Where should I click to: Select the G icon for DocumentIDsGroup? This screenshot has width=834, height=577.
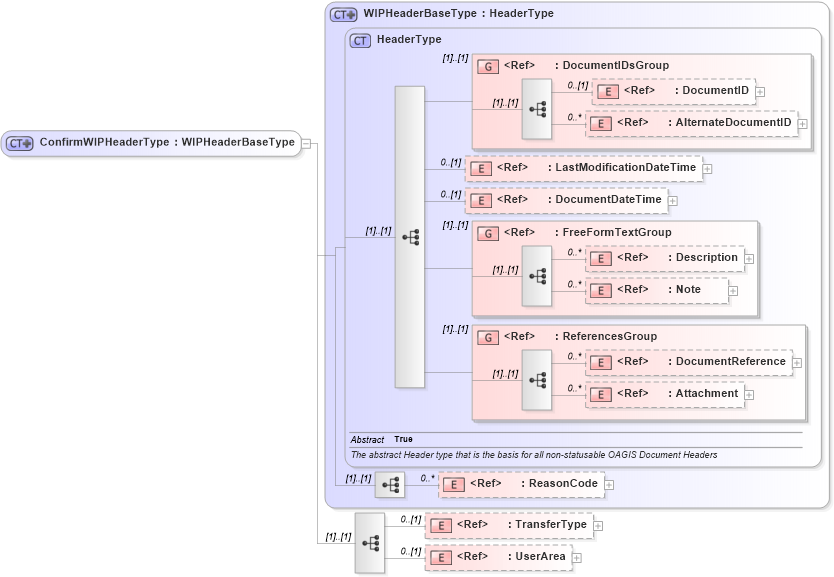click(487, 65)
